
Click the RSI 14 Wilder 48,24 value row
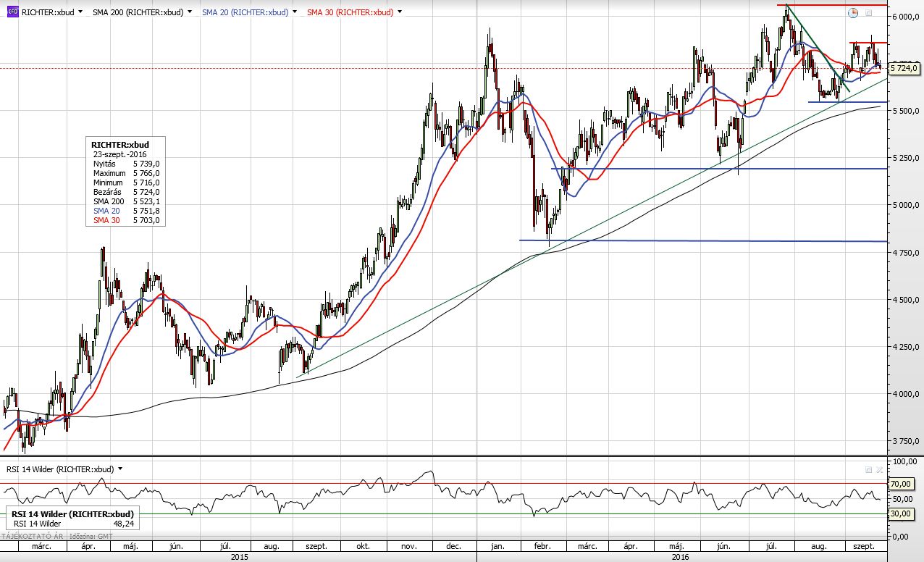73,524
